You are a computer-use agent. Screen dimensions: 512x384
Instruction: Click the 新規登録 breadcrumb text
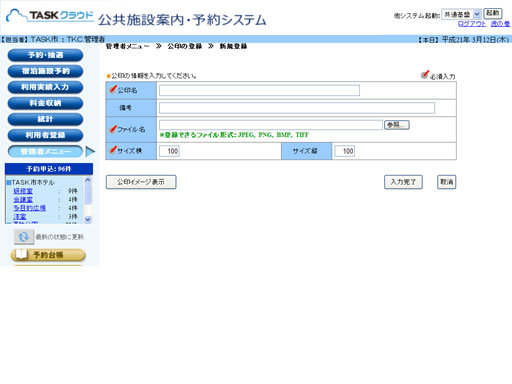point(233,46)
